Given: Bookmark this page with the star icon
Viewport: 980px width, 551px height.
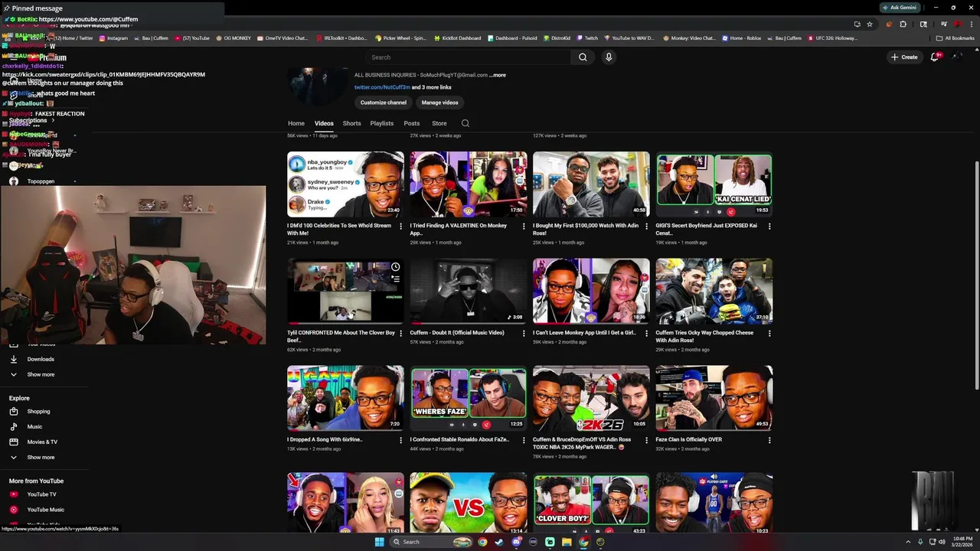Looking at the screenshot, I should tap(870, 24).
